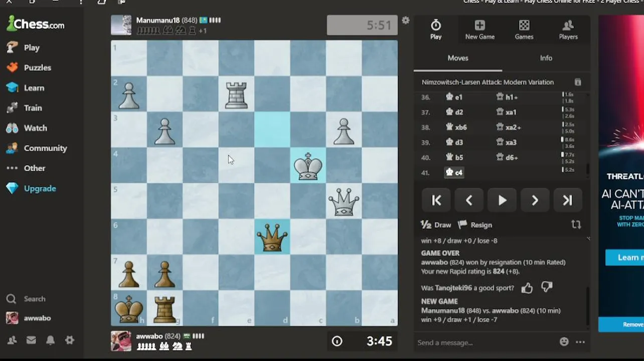The width and height of the screenshot is (644, 361).
Task: Select move xb6 in row 38
Action: click(456, 127)
